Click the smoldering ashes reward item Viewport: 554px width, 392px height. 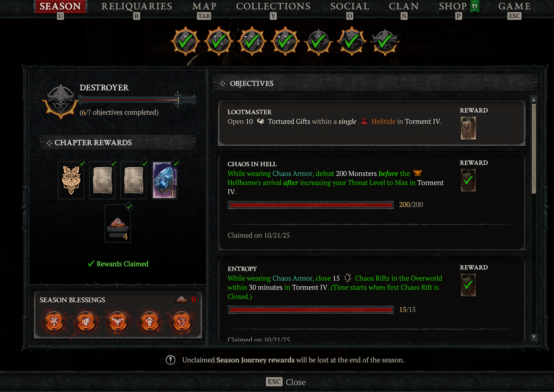[118, 223]
